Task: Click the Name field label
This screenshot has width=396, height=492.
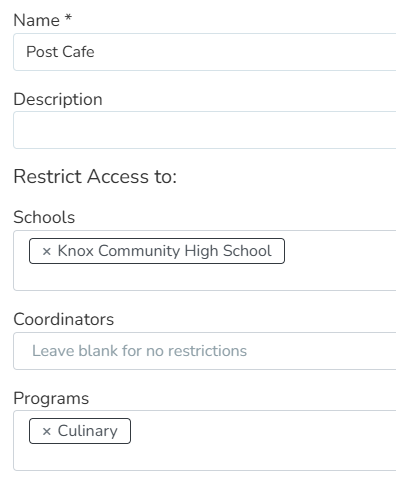Action: (x=36, y=20)
